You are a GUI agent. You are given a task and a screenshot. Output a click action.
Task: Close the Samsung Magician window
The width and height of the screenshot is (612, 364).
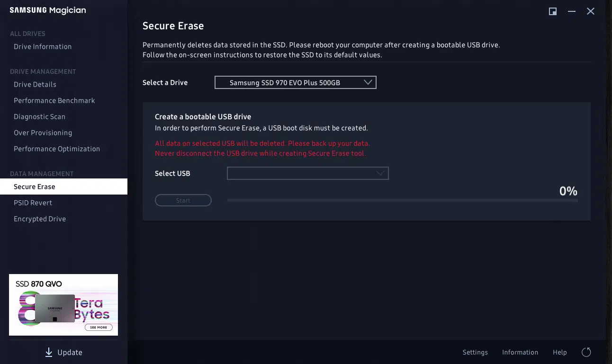pyautogui.click(x=591, y=11)
